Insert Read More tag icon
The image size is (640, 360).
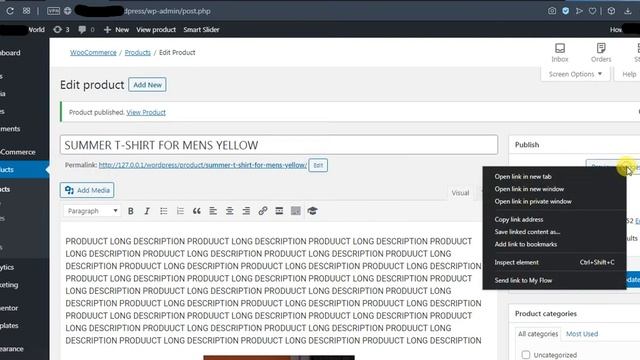point(279,211)
